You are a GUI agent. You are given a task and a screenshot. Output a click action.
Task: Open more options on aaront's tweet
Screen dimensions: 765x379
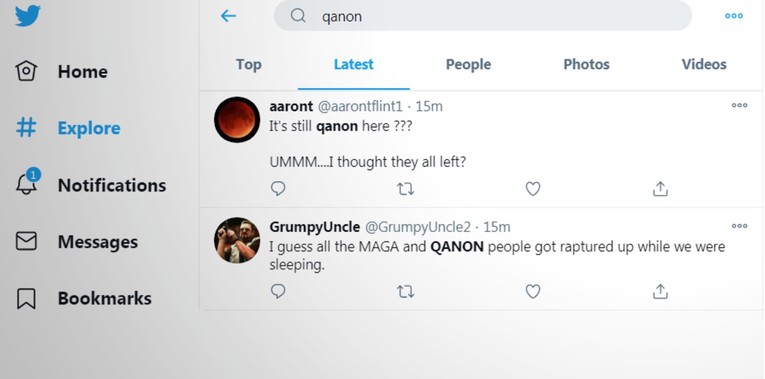(739, 105)
